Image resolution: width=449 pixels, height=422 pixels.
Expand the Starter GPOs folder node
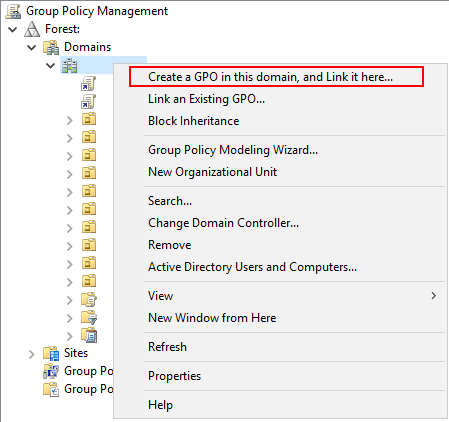[x=70, y=336]
